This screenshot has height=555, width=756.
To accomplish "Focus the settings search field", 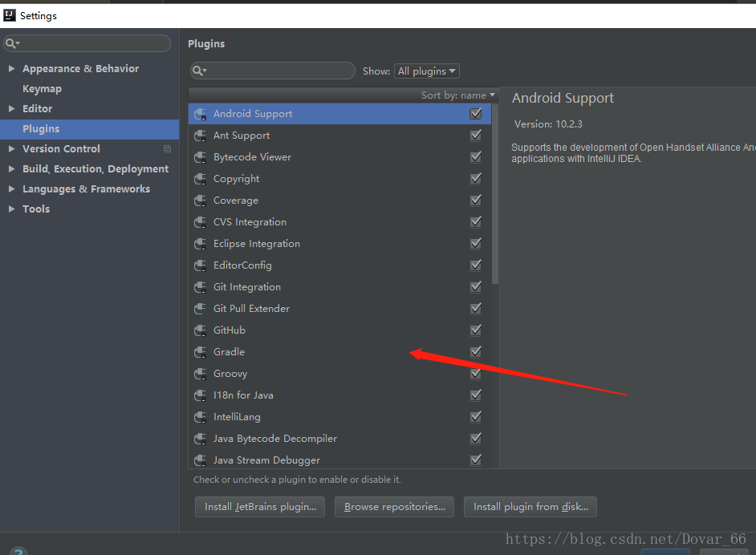I will click(x=87, y=43).
